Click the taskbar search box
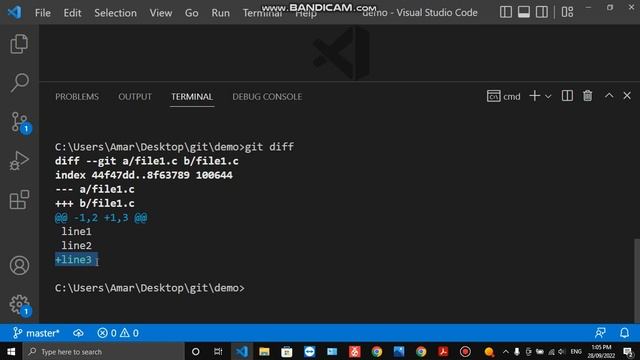640x360 pixels. [103, 351]
